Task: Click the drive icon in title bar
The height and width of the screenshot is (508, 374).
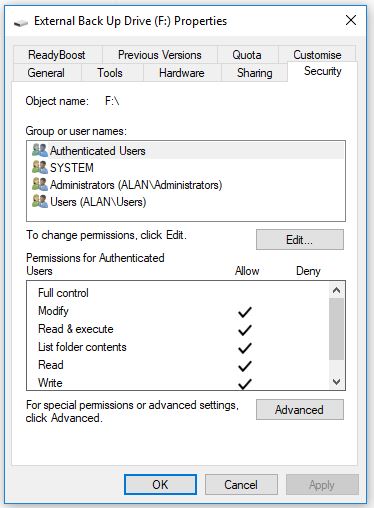Action: [x=21, y=22]
